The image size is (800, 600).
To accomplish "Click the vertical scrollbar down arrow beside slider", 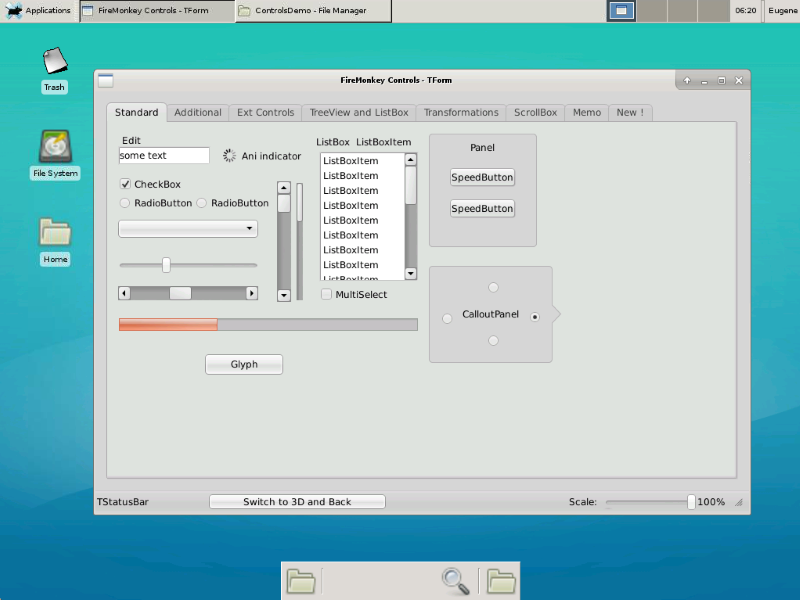I will [x=284, y=295].
